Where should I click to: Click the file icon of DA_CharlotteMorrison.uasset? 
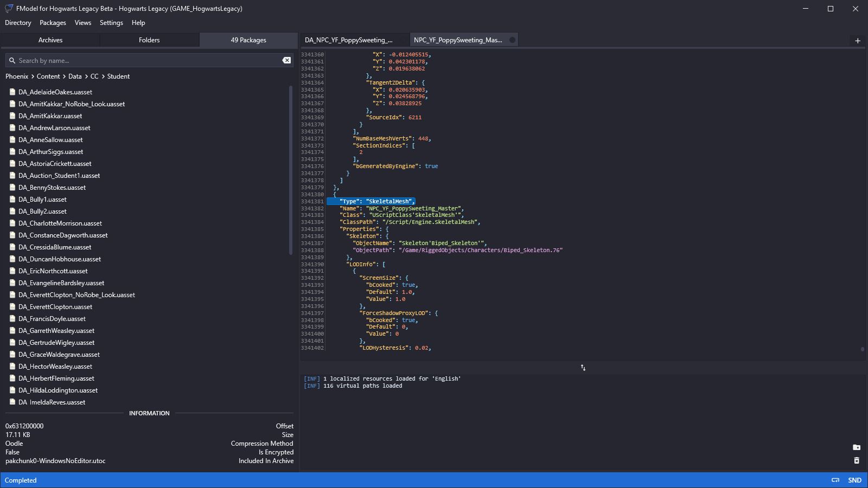tap(12, 223)
